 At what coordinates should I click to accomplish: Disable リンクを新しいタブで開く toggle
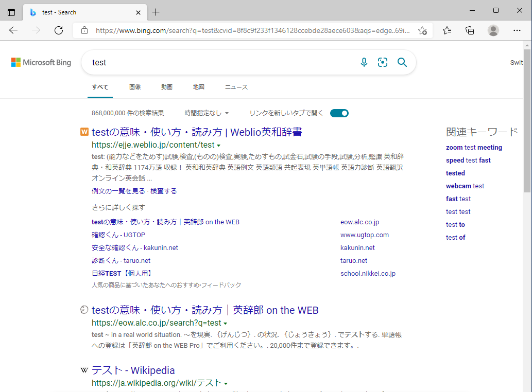point(339,112)
